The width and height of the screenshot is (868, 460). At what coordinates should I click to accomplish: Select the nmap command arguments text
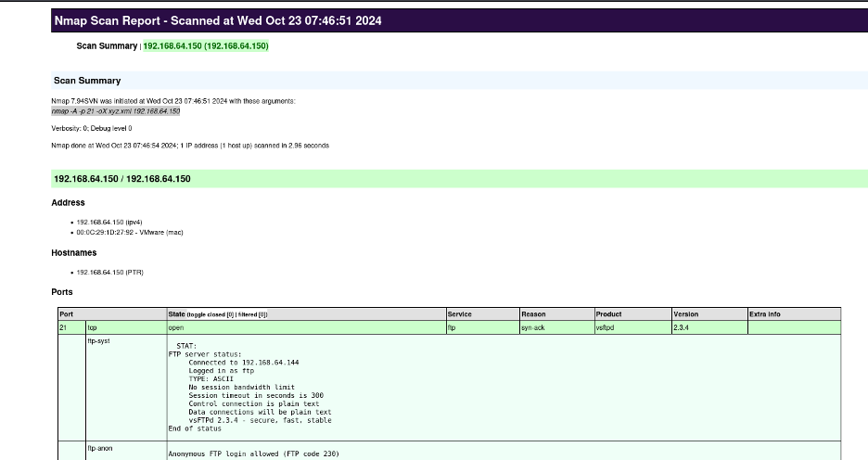(x=115, y=111)
